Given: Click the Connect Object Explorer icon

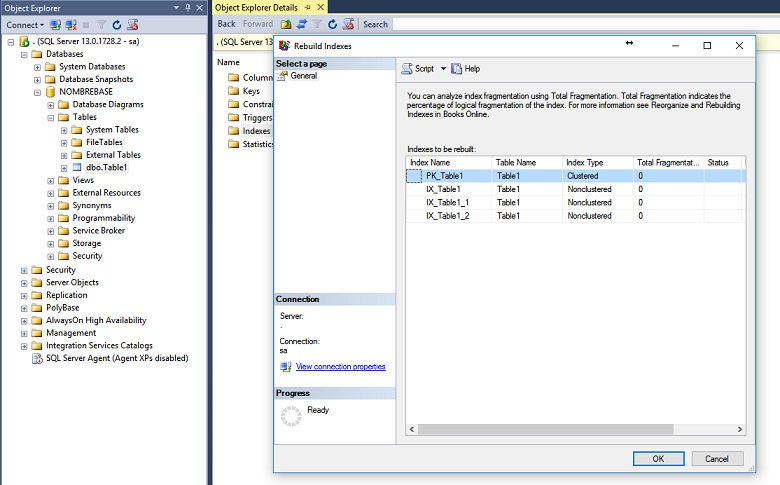Looking at the screenshot, I should coord(56,25).
